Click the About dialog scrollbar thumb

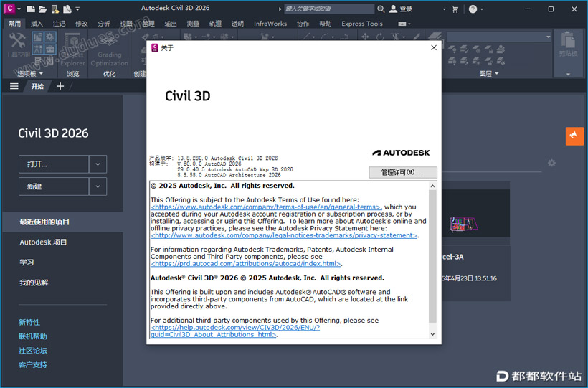coord(432,256)
